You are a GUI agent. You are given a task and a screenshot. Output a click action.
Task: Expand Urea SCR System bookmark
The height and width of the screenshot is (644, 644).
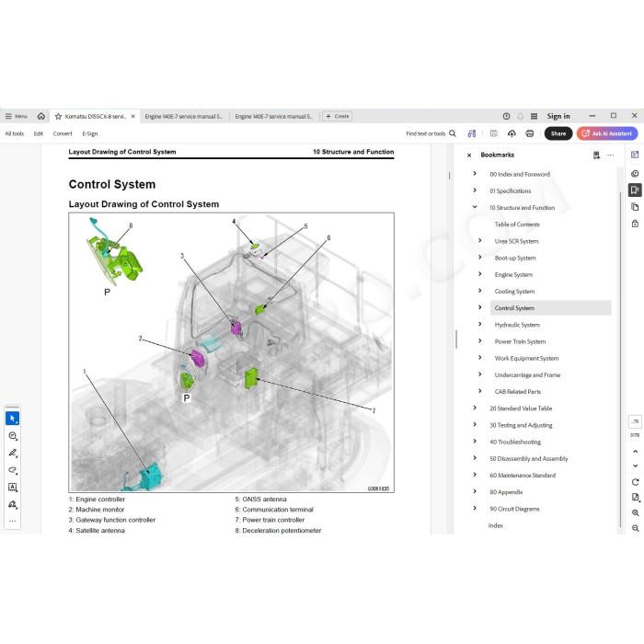click(479, 240)
